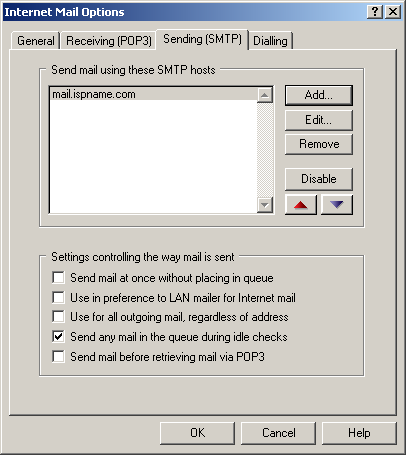Remove the selected SMTP host
This screenshot has width=406, height=455.
(x=319, y=144)
